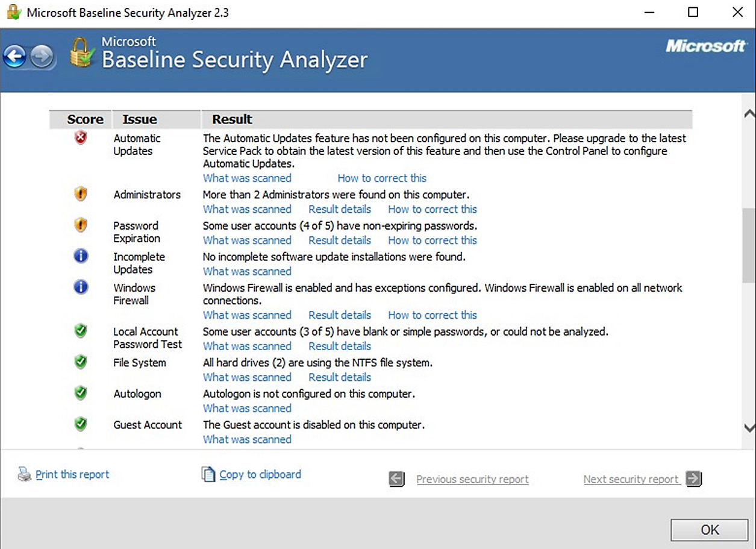Click the green check beside Autologon
Viewport: 756px width, 549px height.
[x=81, y=394]
